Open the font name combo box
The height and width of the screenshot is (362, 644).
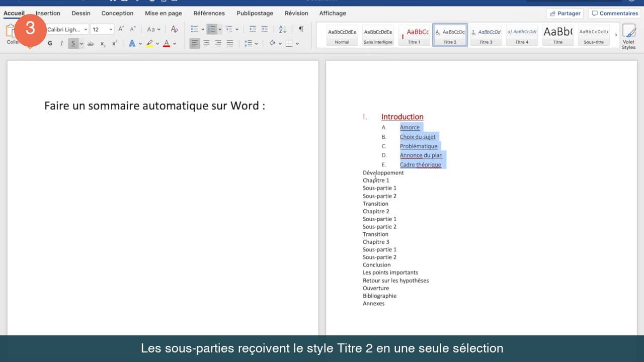coord(67,29)
